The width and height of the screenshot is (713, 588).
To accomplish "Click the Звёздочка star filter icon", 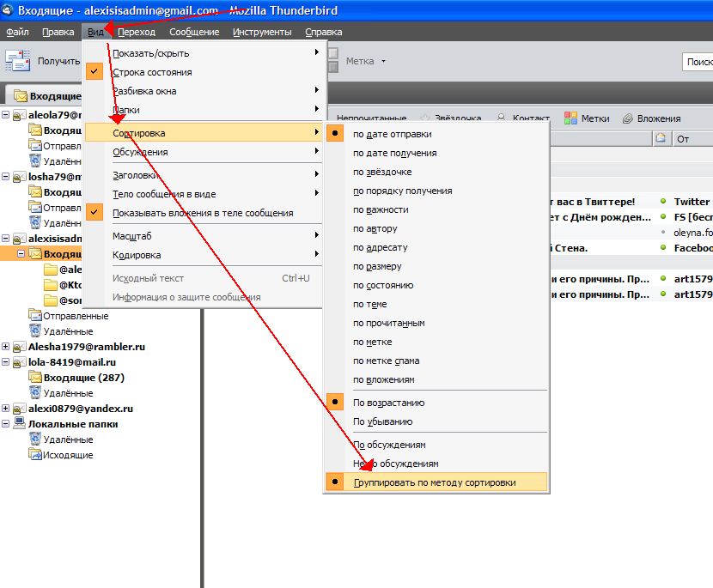I will (425, 118).
